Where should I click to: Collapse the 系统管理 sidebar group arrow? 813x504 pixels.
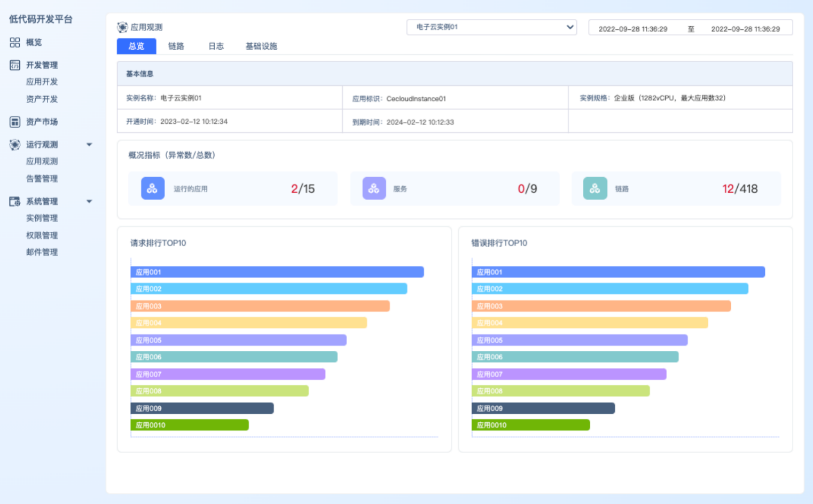pos(89,201)
